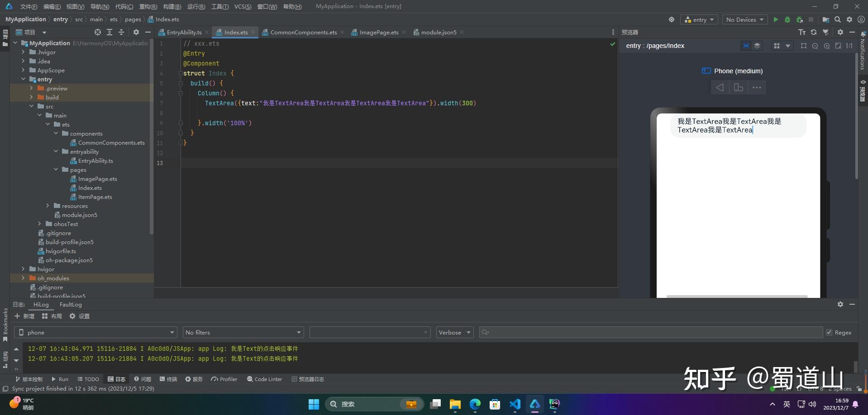The image size is (868, 415).
Task: Click the plug icon in Previewer toolbar
Action: click(x=825, y=32)
